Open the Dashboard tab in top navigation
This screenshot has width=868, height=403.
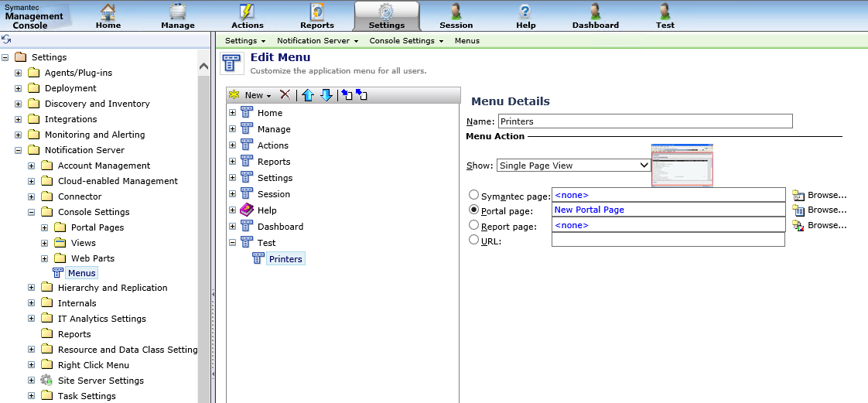click(595, 16)
